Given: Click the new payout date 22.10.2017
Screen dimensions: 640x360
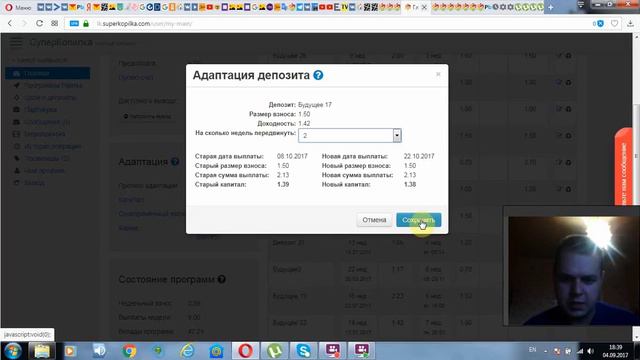Looking at the screenshot, I should pyautogui.click(x=419, y=156).
